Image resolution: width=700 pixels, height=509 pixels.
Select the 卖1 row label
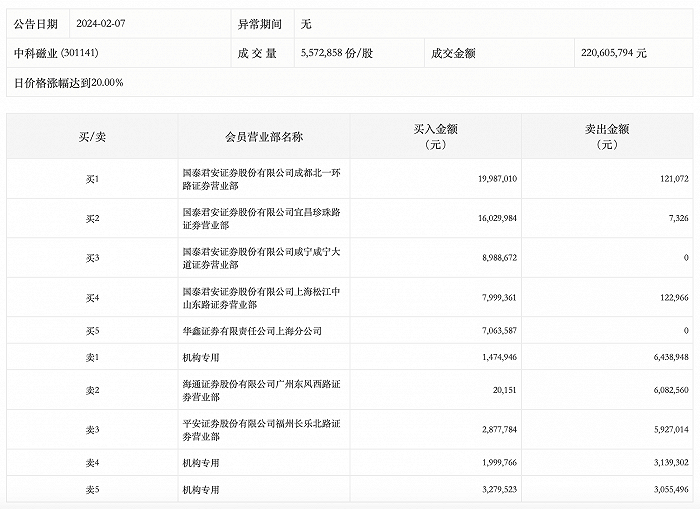92,358
